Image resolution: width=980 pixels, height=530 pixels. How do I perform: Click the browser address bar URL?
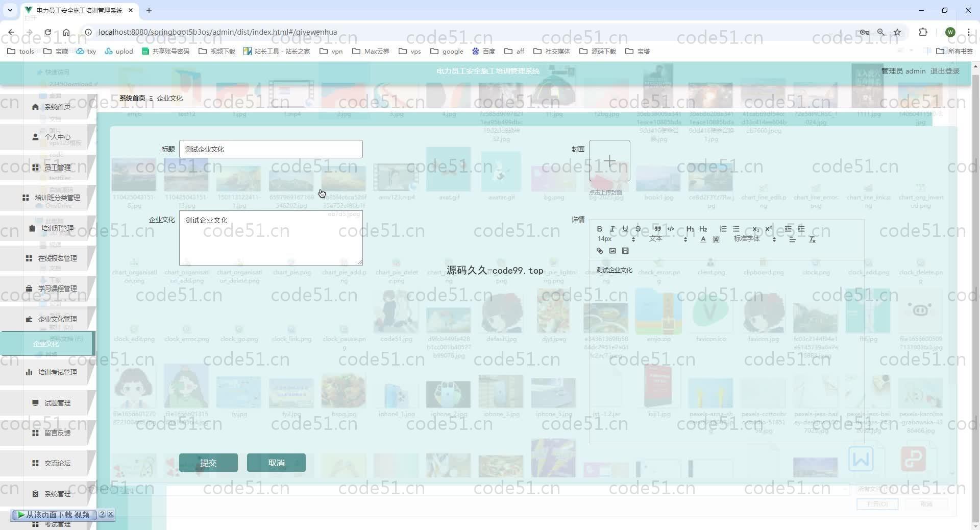(217, 32)
